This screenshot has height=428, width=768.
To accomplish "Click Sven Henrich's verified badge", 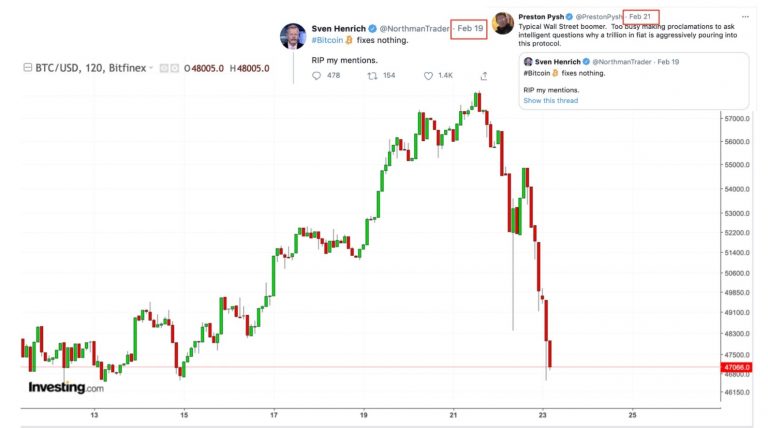I will (372, 28).
